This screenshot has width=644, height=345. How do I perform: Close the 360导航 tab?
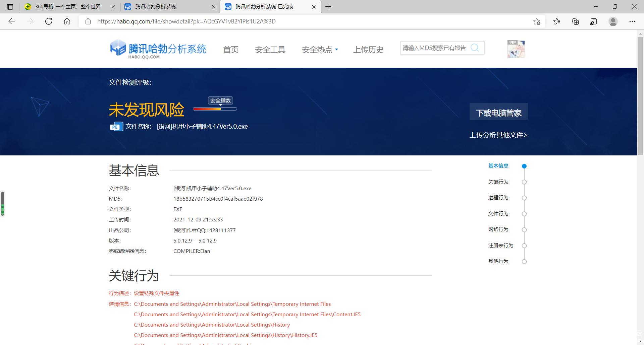pos(113,7)
